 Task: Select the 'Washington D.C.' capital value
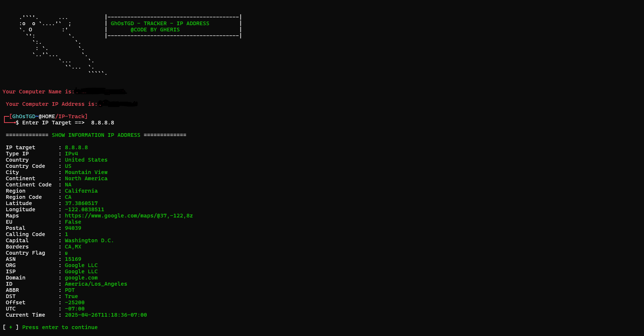click(x=89, y=240)
